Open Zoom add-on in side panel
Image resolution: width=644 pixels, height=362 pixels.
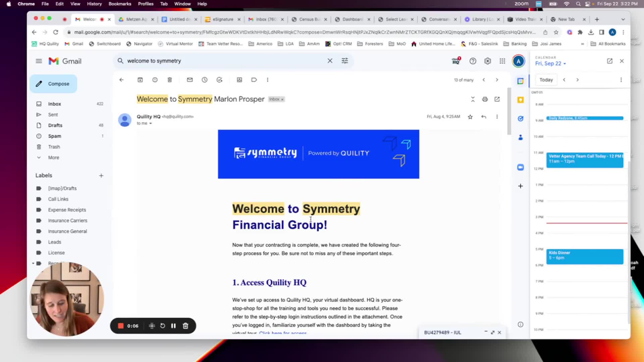[521, 167]
